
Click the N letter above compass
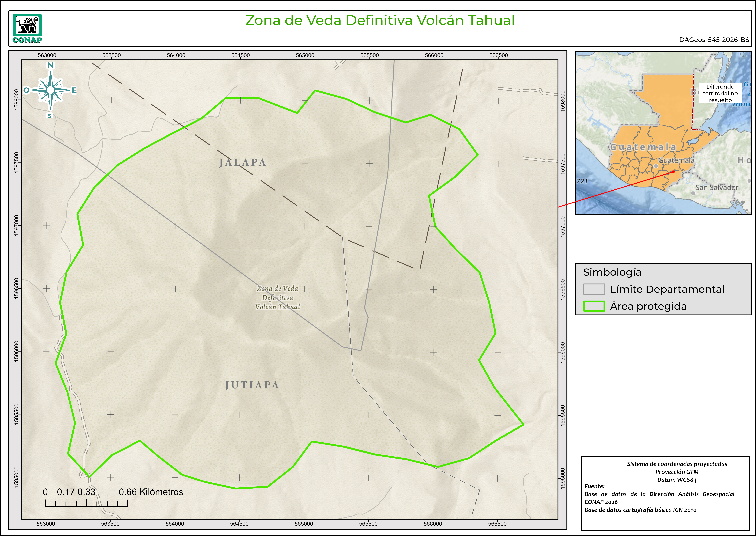pyautogui.click(x=50, y=65)
